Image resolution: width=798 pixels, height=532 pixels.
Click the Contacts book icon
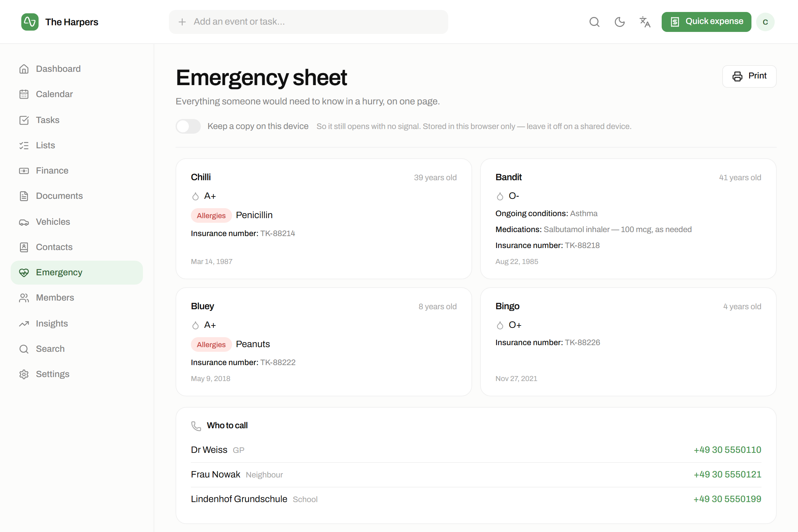pyautogui.click(x=24, y=247)
